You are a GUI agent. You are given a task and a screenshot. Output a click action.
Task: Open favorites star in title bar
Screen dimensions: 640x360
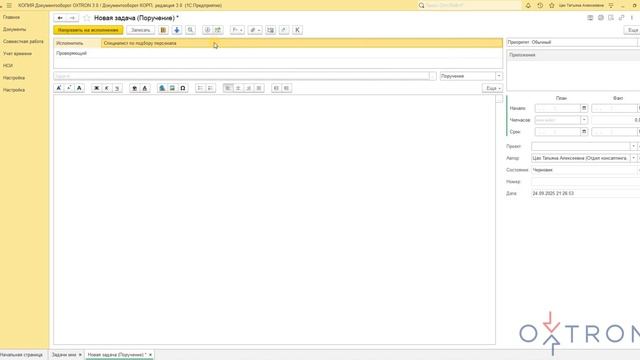(552, 5)
